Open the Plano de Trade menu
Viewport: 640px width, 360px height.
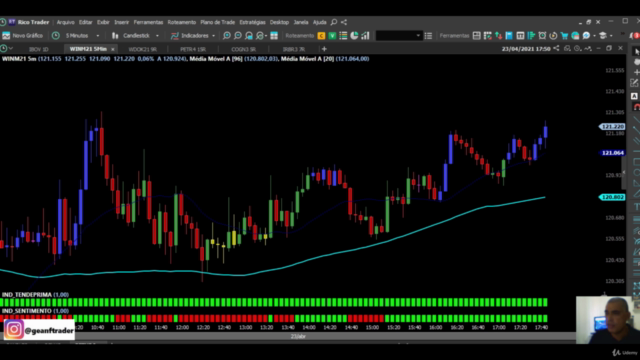[x=218, y=22]
